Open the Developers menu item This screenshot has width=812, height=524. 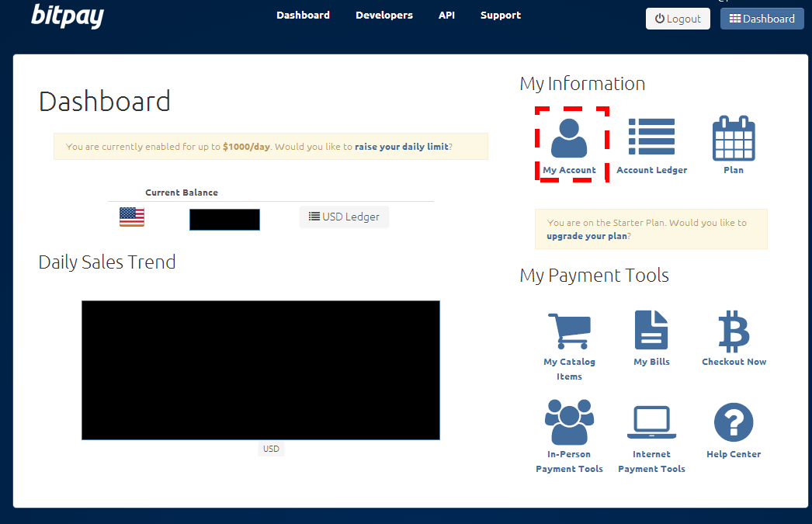point(384,15)
